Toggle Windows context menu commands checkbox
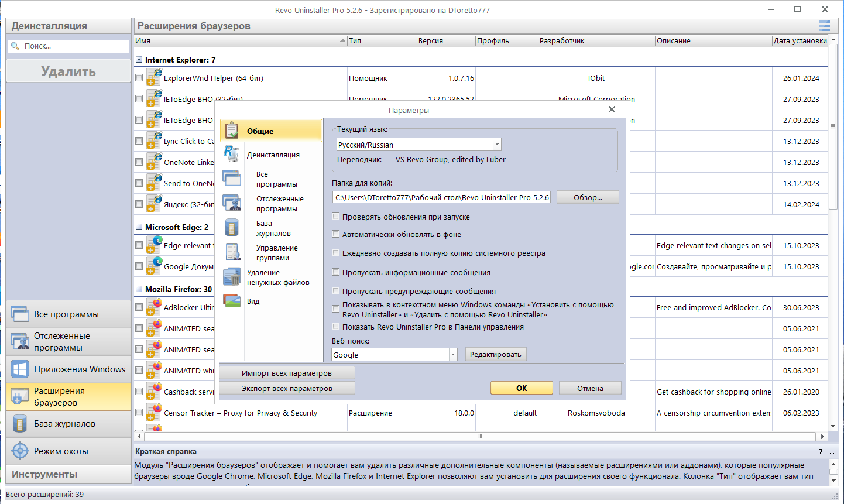 click(x=336, y=309)
